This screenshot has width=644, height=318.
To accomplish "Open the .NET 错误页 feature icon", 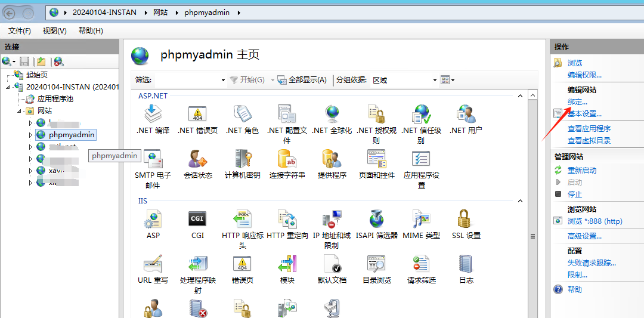I will point(197,114).
